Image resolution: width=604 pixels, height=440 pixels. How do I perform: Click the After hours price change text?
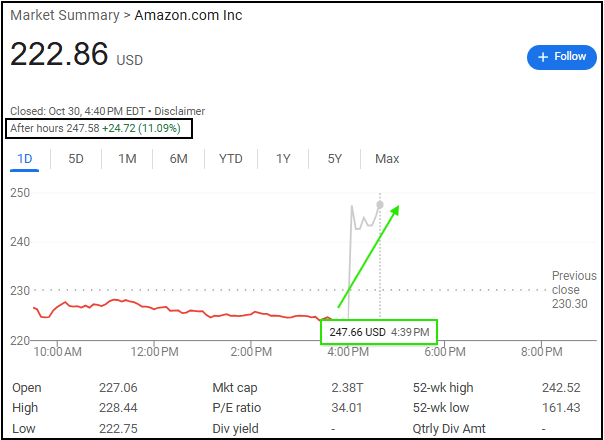(x=100, y=129)
